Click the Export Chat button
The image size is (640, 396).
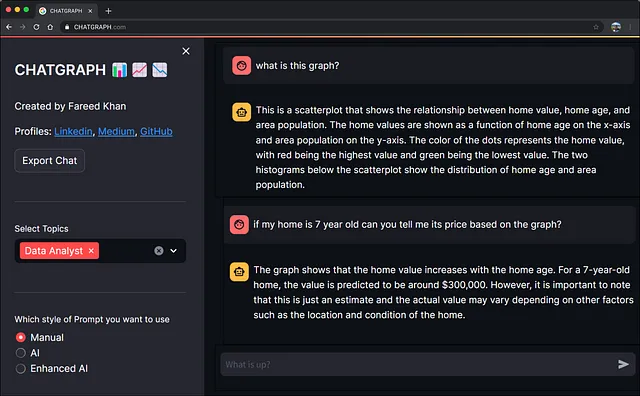tap(49, 160)
